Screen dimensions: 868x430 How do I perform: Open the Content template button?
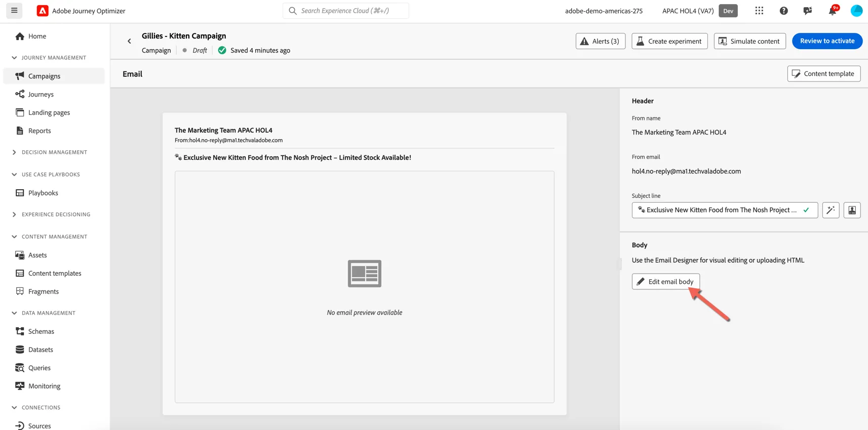823,74
